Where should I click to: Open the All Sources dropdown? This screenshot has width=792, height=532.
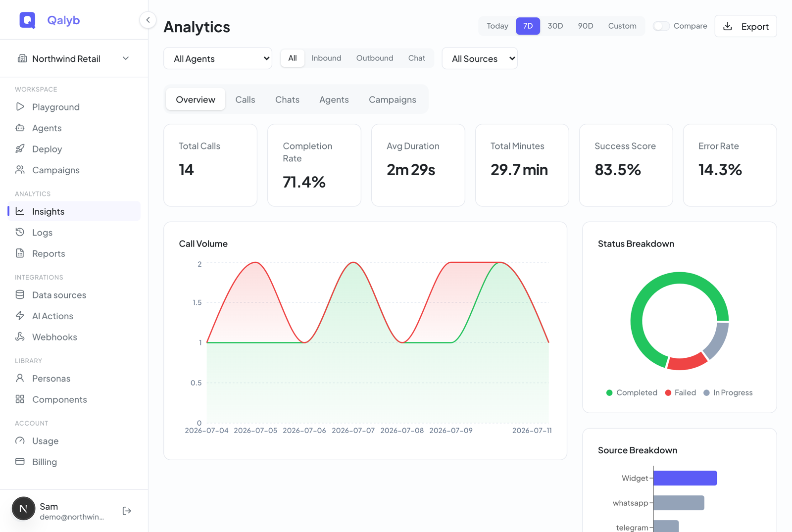pos(480,58)
